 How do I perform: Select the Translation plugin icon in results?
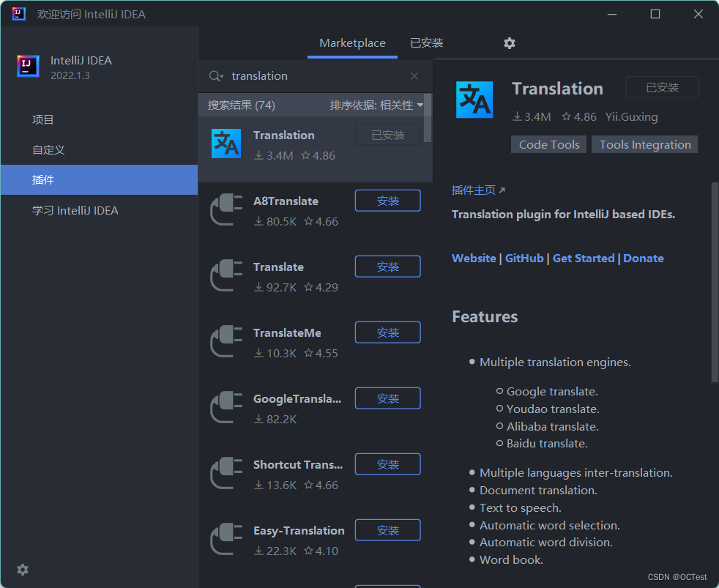pos(226,144)
